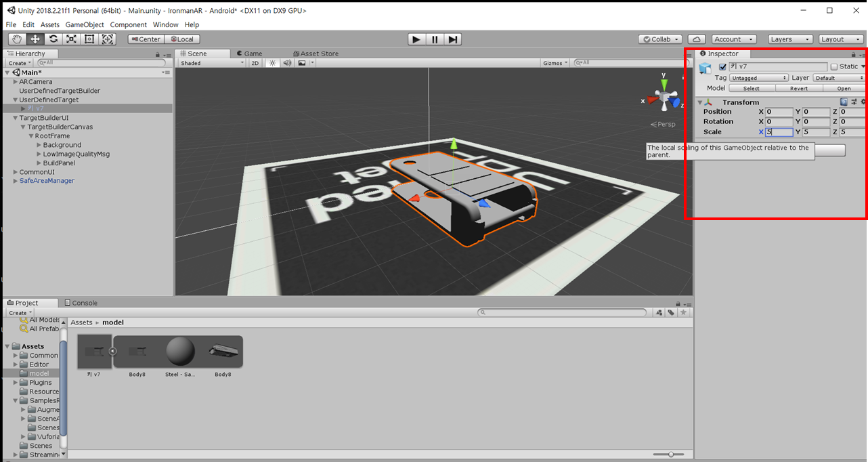This screenshot has height=462, width=868.
Task: Open the Component menu
Action: click(x=129, y=25)
